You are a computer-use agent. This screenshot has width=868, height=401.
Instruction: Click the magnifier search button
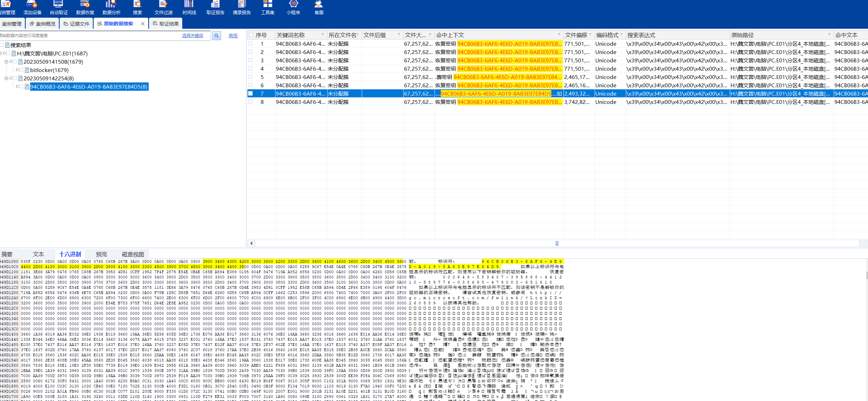tap(217, 36)
